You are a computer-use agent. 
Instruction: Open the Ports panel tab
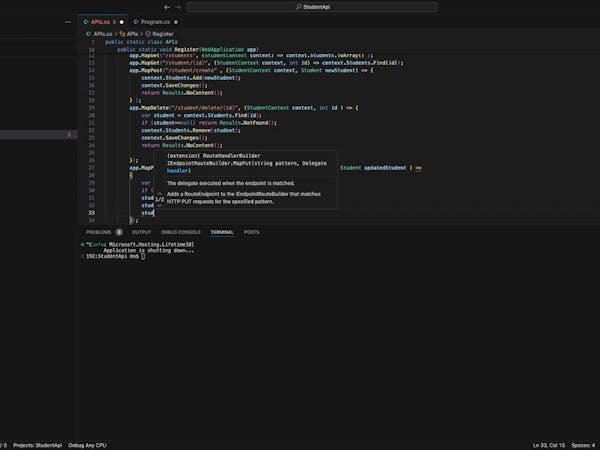[251, 232]
